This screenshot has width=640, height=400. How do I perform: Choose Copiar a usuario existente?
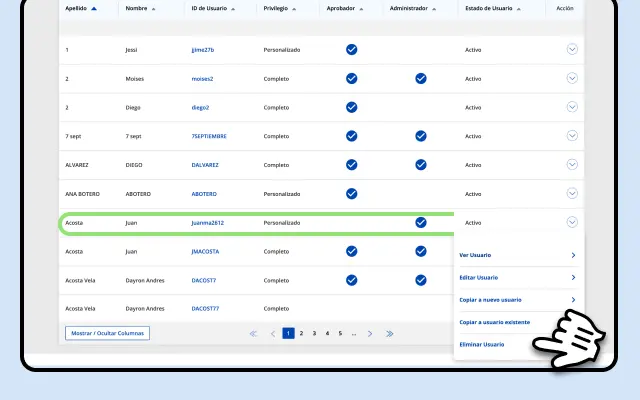[494, 322]
